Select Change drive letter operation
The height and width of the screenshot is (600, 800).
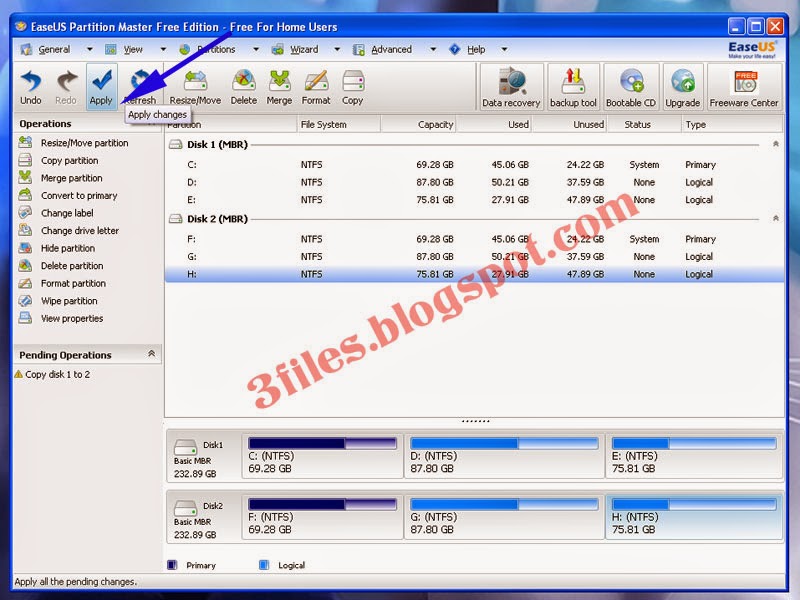(x=69, y=231)
